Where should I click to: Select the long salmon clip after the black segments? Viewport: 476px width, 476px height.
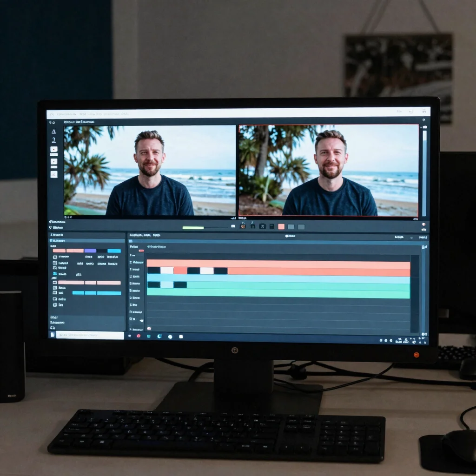tap(319, 272)
